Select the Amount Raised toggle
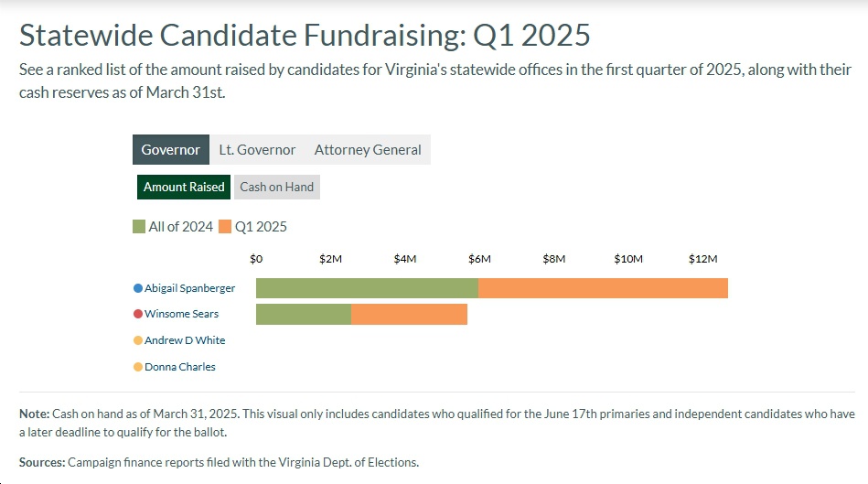The height and width of the screenshot is (484, 868). pyautogui.click(x=184, y=187)
